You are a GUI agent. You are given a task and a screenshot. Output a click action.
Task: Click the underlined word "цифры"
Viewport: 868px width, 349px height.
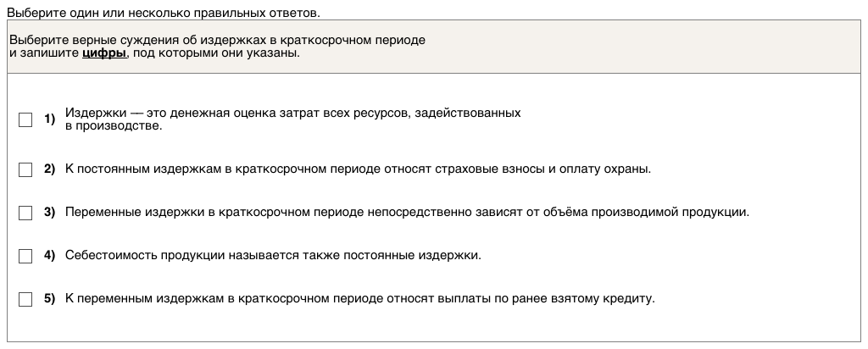click(x=104, y=53)
